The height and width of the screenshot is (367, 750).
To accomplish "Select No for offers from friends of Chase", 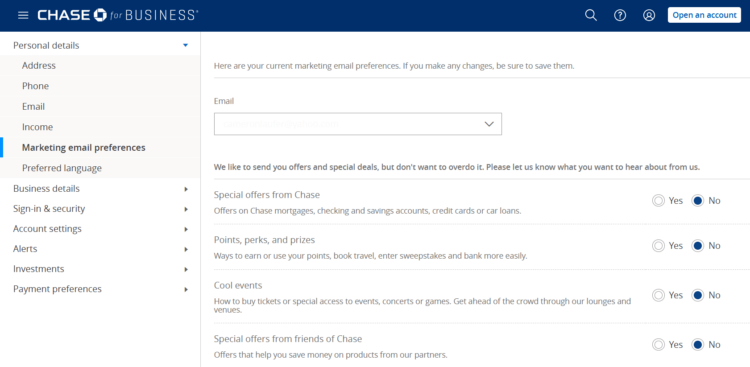I will click(698, 345).
